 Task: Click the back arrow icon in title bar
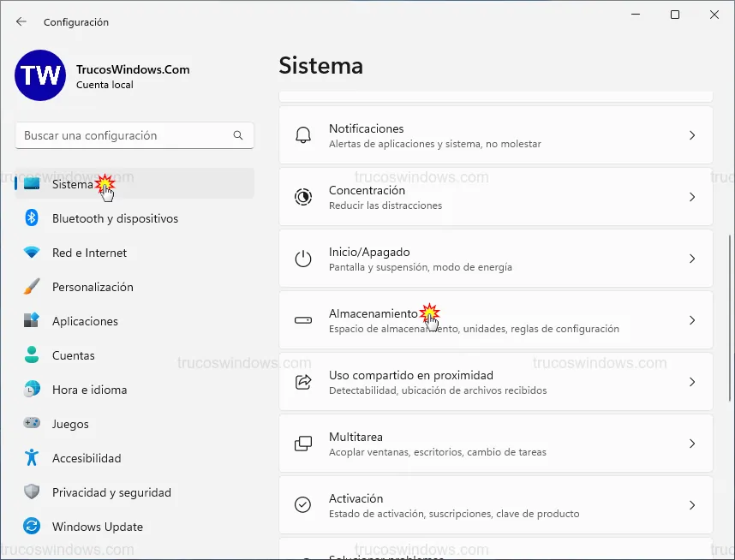pyautogui.click(x=21, y=21)
